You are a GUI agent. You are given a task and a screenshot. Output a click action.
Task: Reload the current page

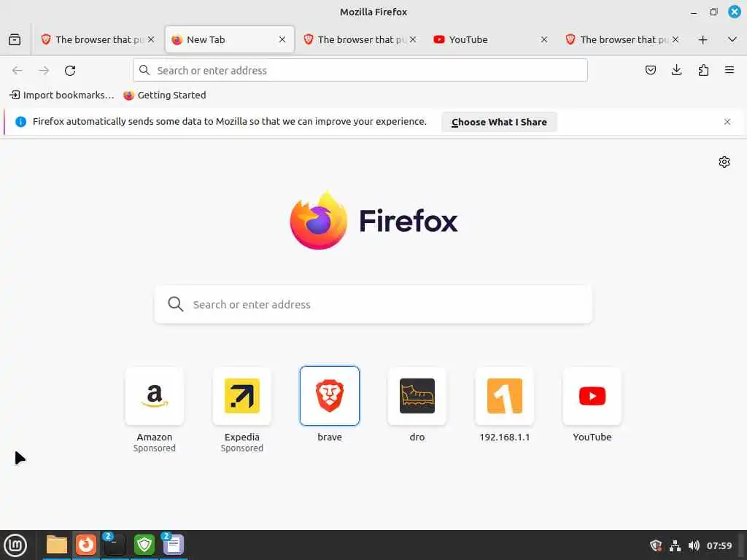(x=70, y=71)
